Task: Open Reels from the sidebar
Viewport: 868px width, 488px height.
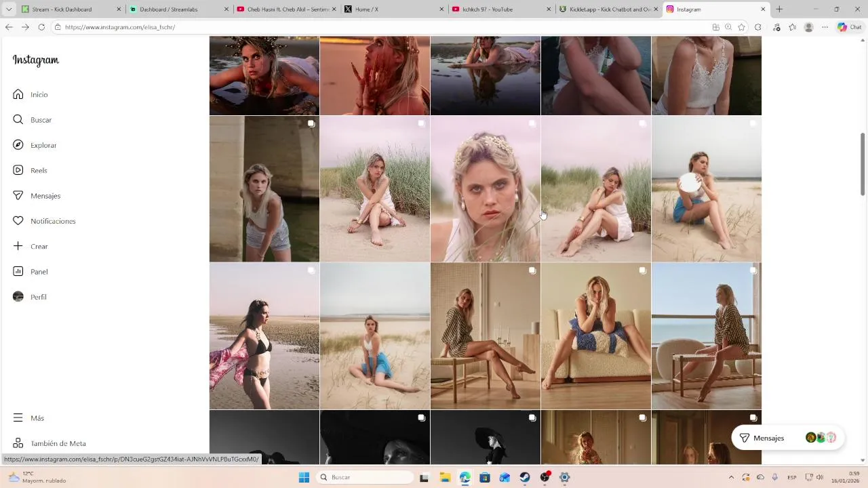Action: tap(30, 170)
